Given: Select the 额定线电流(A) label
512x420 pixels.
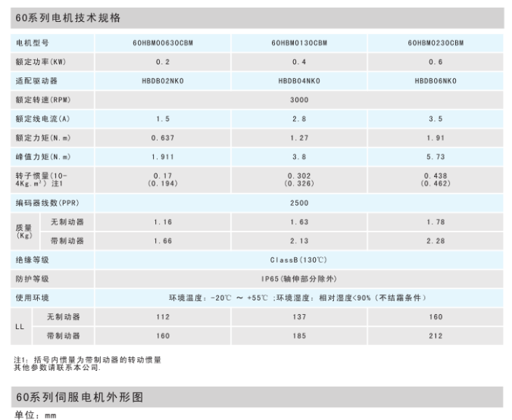Looking at the screenshot, I should point(42,119).
